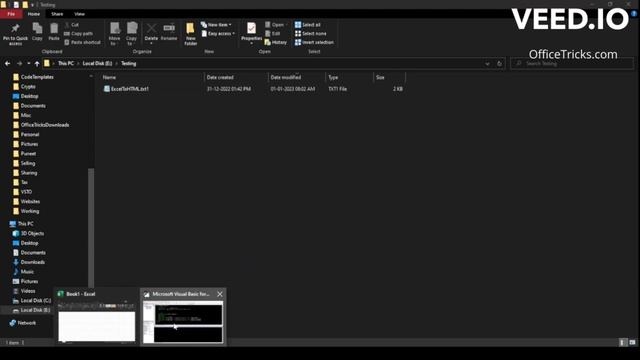Click Copy path in Clipboard group
The height and width of the screenshot is (360, 640).
[78, 33]
